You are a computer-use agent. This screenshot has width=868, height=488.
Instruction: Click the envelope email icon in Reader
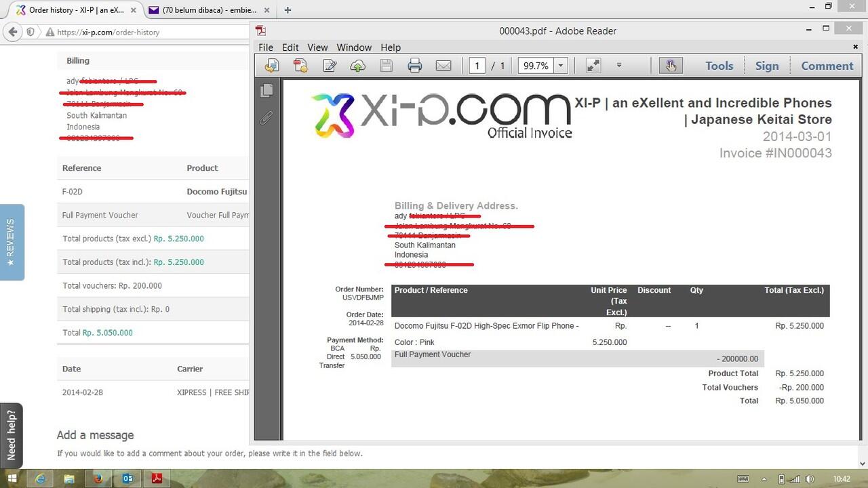[443, 66]
